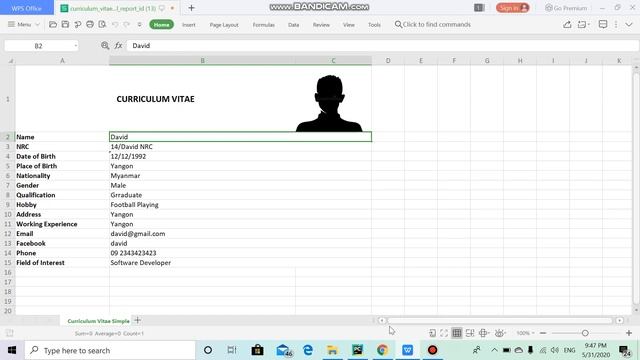This screenshot has width=640, height=360.
Task: Click the zoom out minus button
Action: click(543, 333)
